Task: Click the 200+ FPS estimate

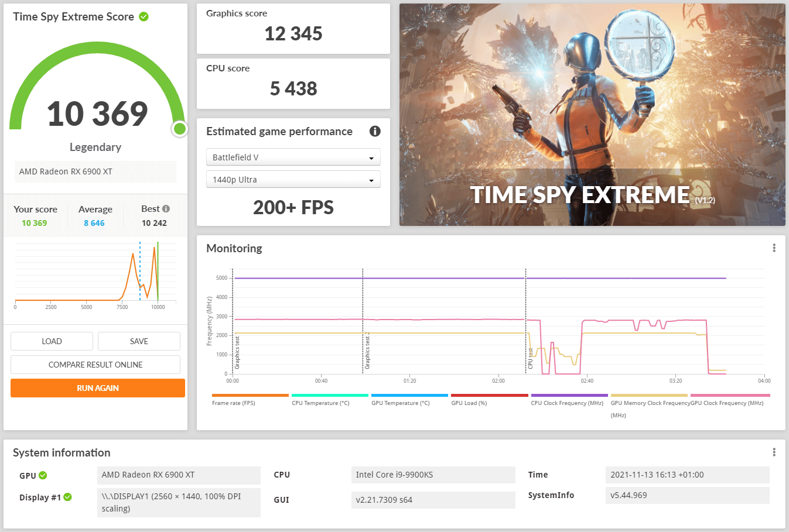Action: click(293, 208)
